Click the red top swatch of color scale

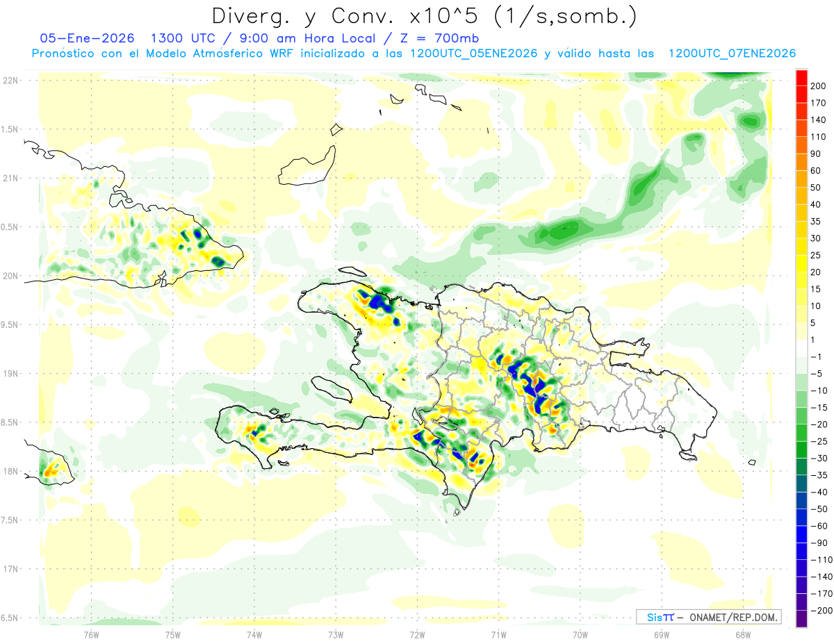[801, 78]
